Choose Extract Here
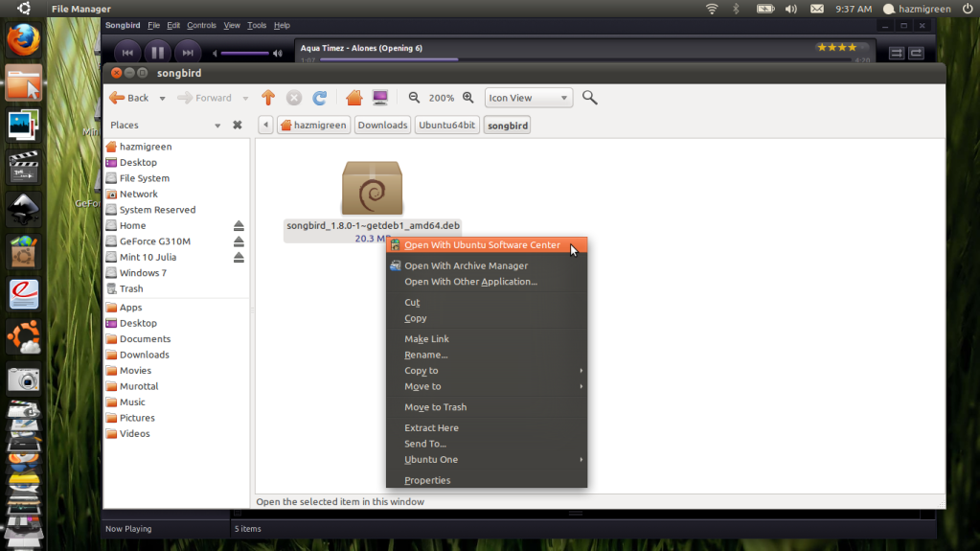 (487, 427)
